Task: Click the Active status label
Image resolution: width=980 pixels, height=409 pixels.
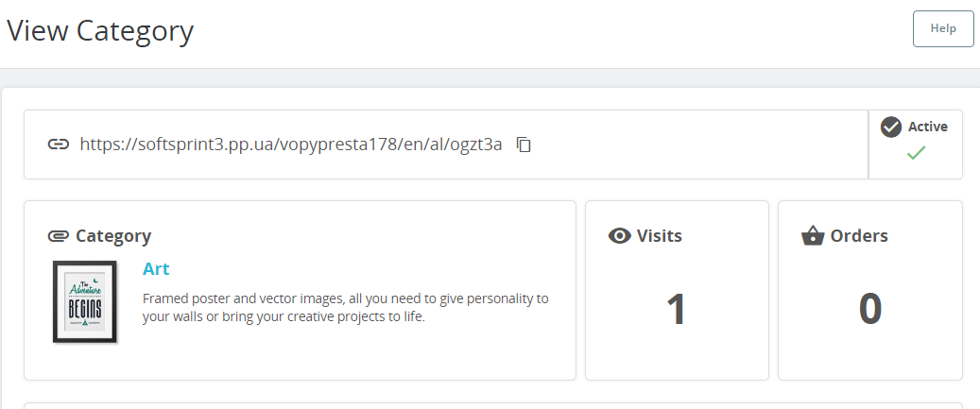Action: (927, 127)
